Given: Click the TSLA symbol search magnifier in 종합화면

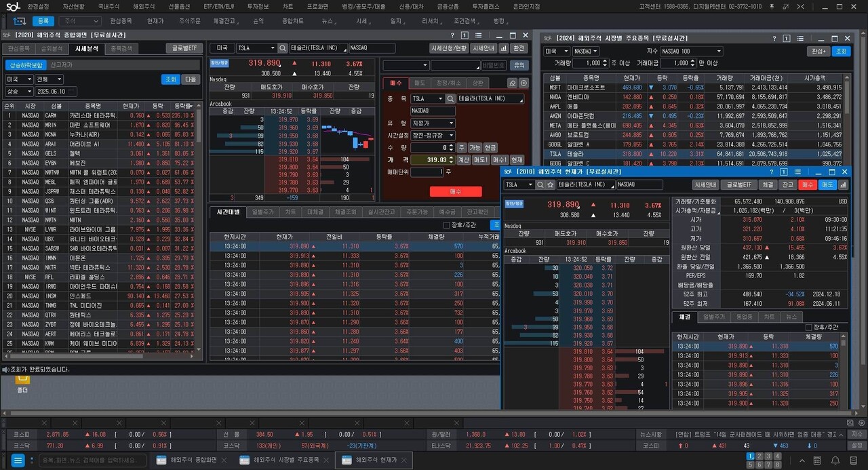Looking at the screenshot, I should (282, 49).
